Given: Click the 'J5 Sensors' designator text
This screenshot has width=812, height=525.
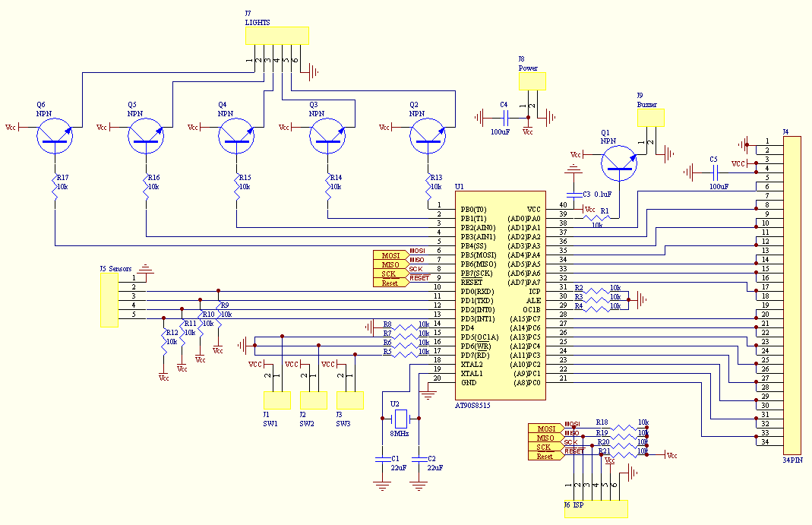Looking at the screenshot, I should click(115, 269).
